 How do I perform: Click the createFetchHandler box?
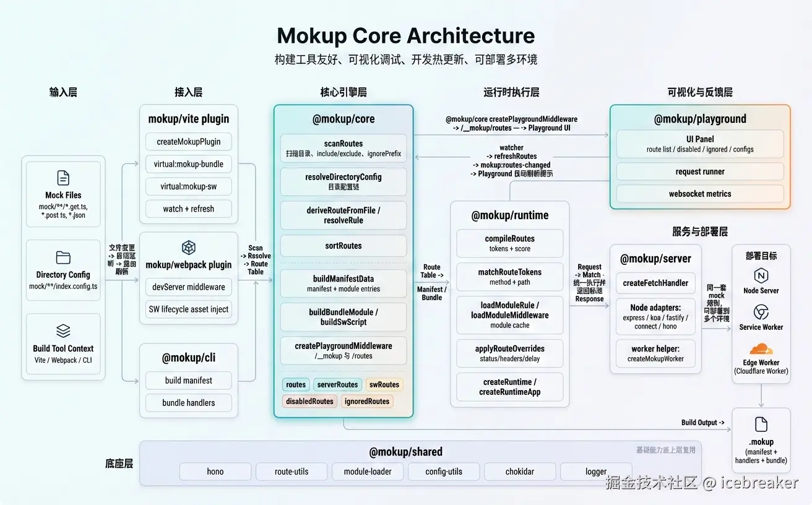pyautogui.click(x=655, y=283)
